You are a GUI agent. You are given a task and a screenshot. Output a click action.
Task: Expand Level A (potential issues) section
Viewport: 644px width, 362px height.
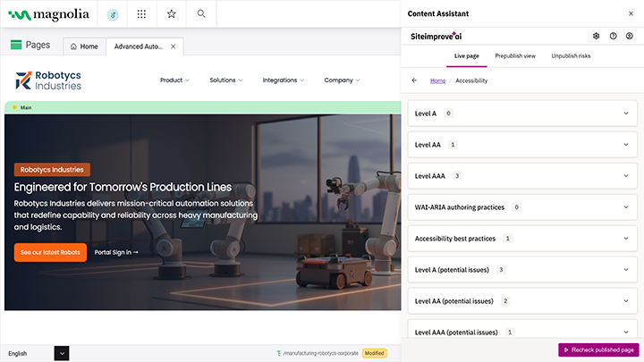coord(522,270)
